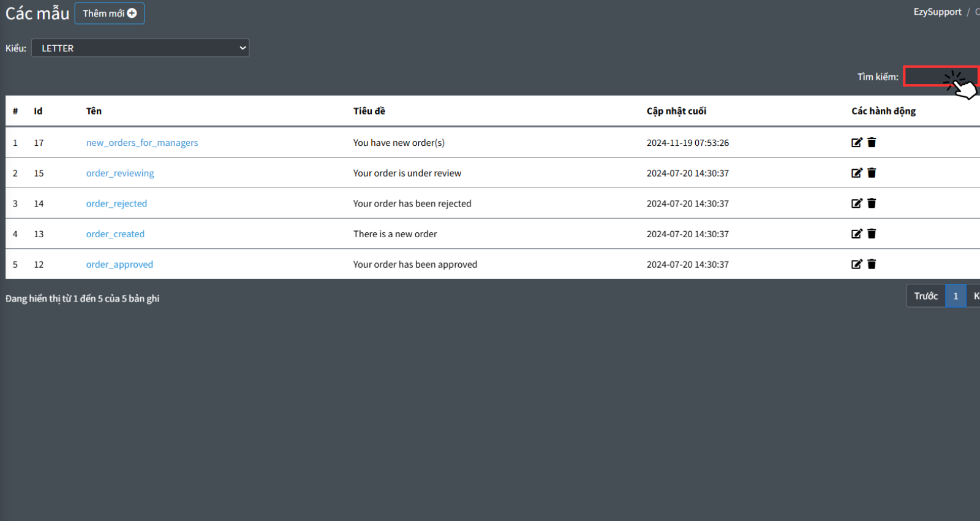Delete the order_created template
The width and height of the screenshot is (980, 521).
(x=872, y=234)
